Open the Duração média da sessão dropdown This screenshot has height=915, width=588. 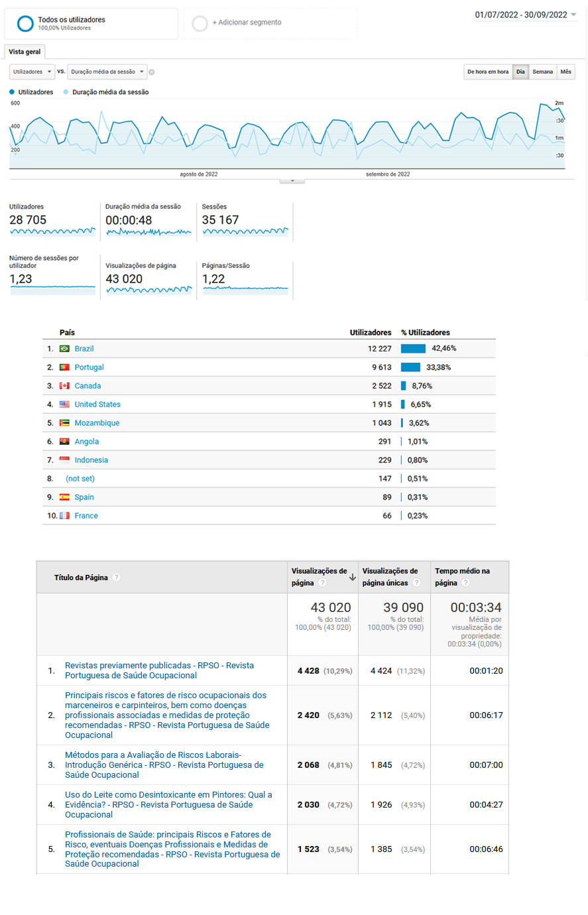click(x=107, y=72)
